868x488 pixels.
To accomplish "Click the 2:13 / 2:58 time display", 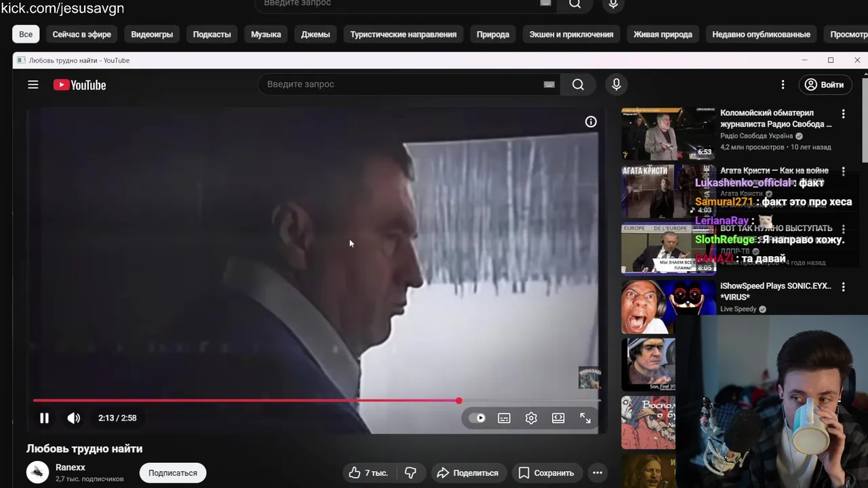I will tap(117, 418).
